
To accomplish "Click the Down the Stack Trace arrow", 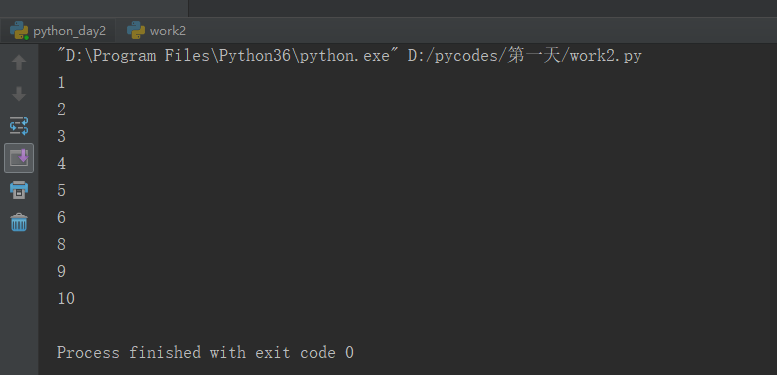I will (19, 94).
